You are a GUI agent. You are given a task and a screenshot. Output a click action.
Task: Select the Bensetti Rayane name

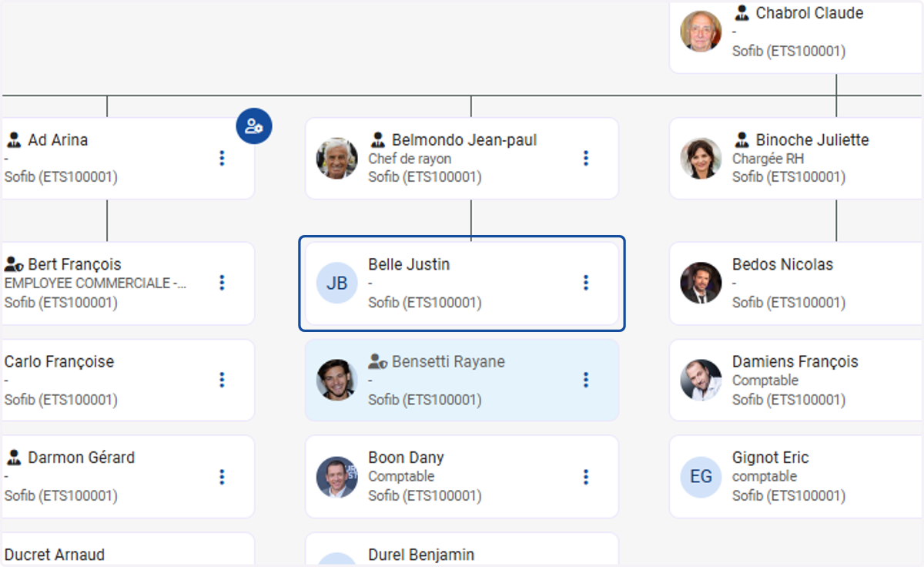click(x=448, y=361)
